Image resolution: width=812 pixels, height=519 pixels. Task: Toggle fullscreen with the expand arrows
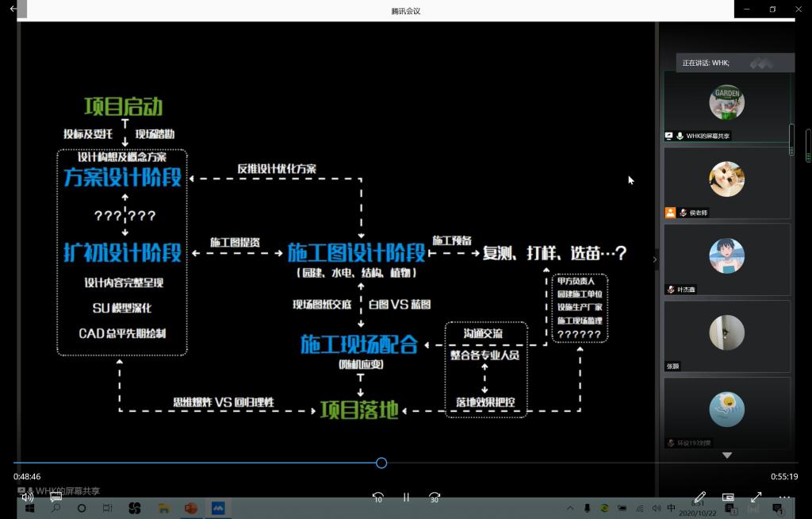point(756,498)
